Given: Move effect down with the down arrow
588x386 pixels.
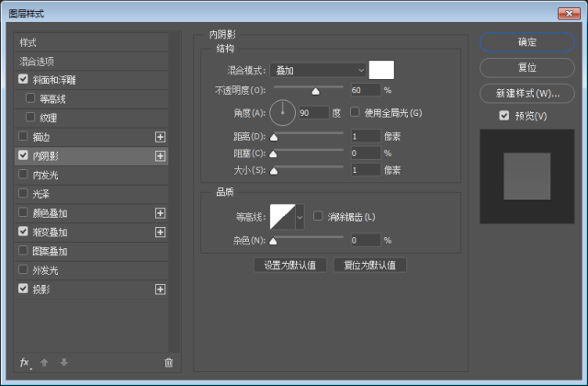Looking at the screenshot, I should [63, 362].
